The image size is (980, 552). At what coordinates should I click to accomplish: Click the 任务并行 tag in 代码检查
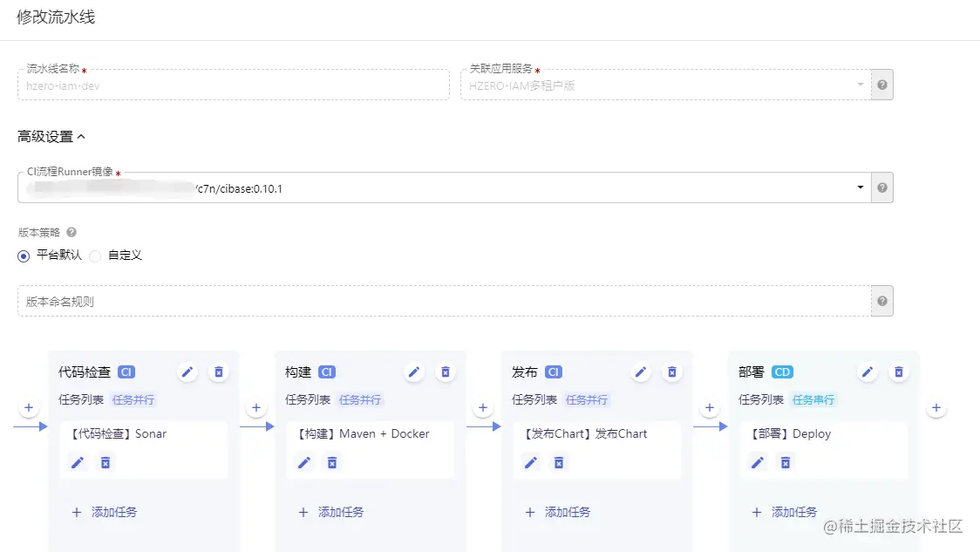[x=133, y=400]
